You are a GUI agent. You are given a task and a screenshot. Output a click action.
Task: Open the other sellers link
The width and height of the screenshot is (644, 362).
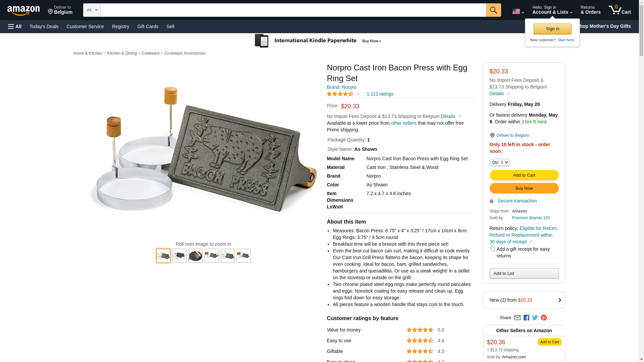coord(404,123)
